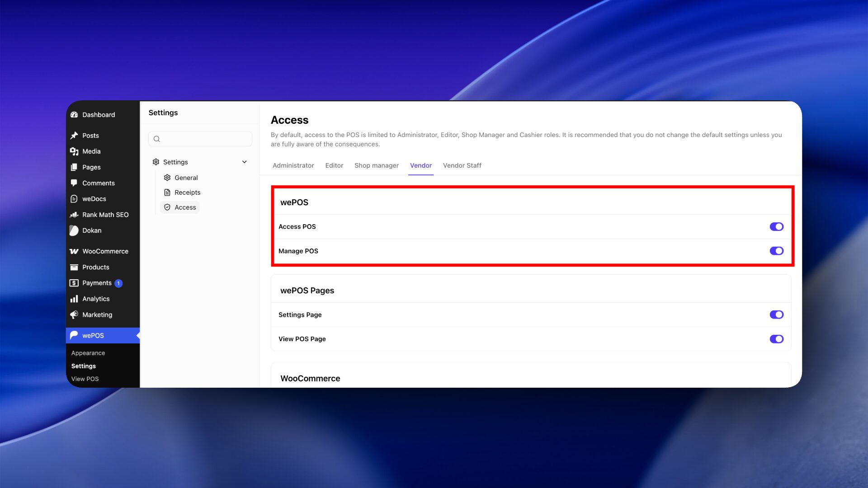Switch to the Administrator tab
This screenshot has height=488, width=868.
pos(293,165)
